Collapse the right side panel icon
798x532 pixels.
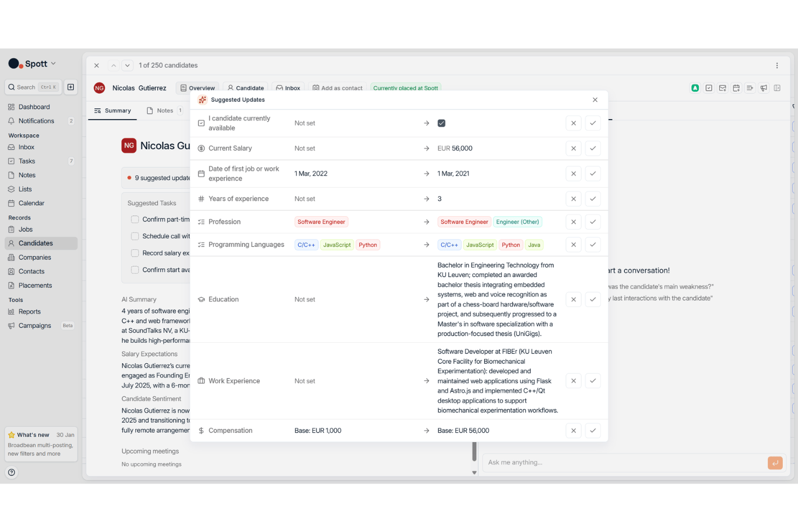click(x=777, y=88)
